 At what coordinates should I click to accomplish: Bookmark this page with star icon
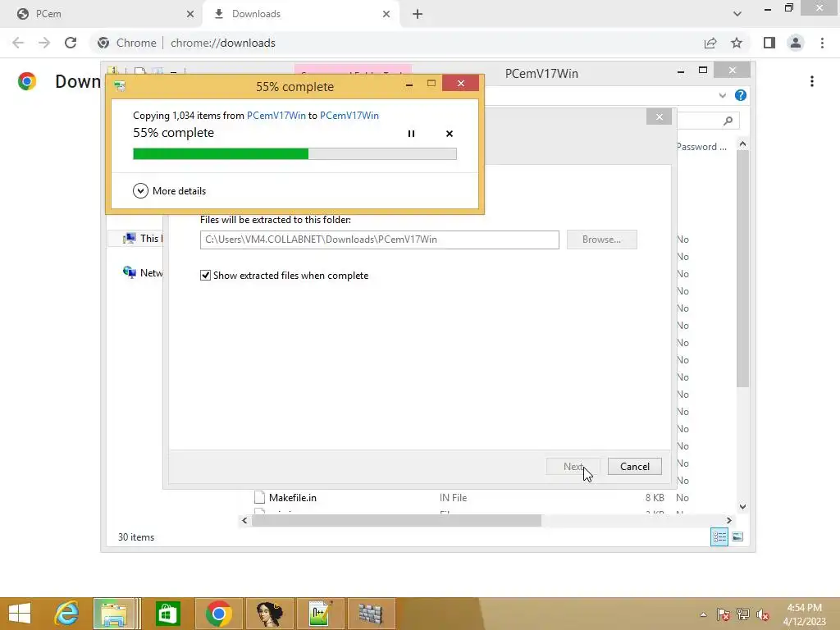[x=737, y=43]
